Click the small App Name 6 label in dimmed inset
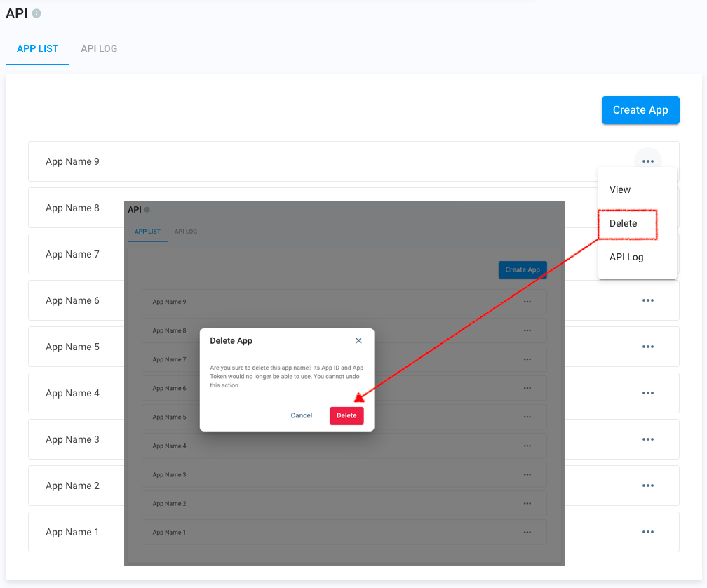The image size is (707, 588). coord(169,388)
